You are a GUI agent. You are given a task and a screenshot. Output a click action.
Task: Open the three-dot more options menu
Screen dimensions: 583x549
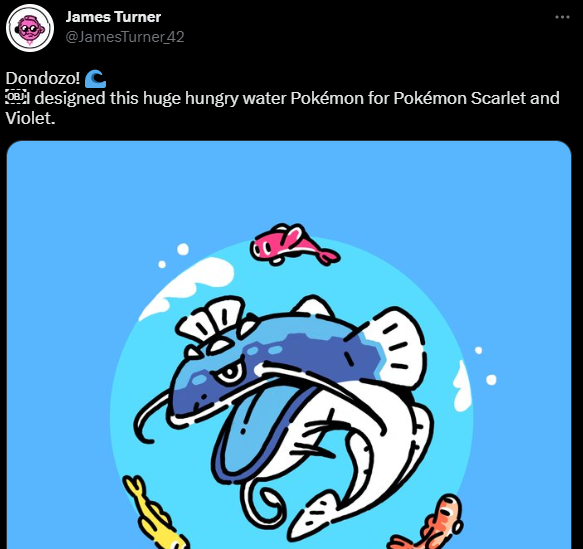(x=562, y=17)
